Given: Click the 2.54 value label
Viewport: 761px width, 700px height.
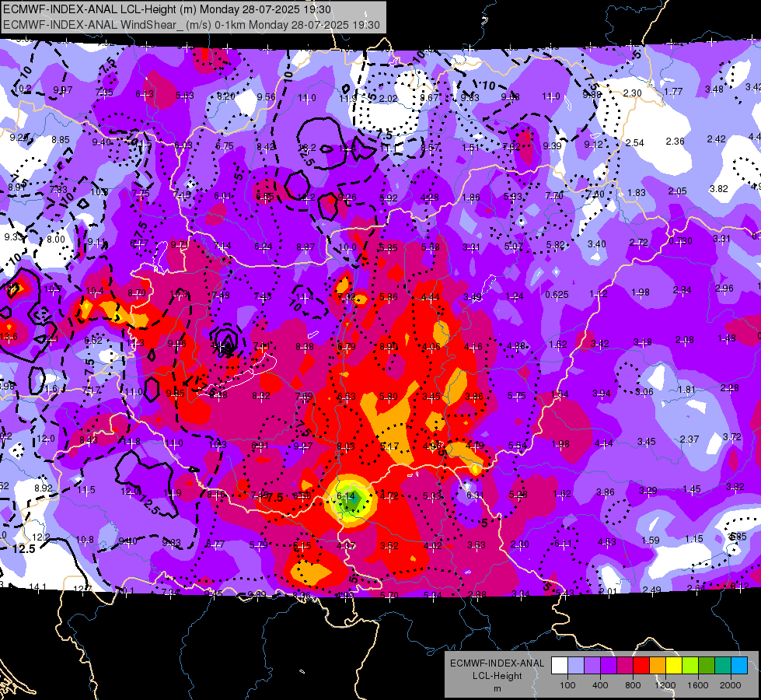Looking at the screenshot, I should [635, 143].
